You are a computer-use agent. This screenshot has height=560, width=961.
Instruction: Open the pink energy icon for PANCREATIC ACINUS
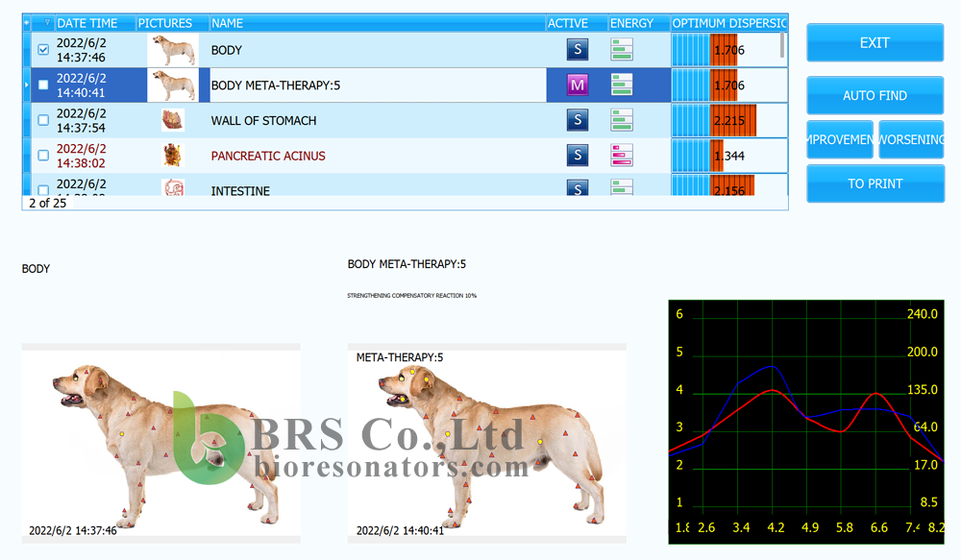click(622, 156)
